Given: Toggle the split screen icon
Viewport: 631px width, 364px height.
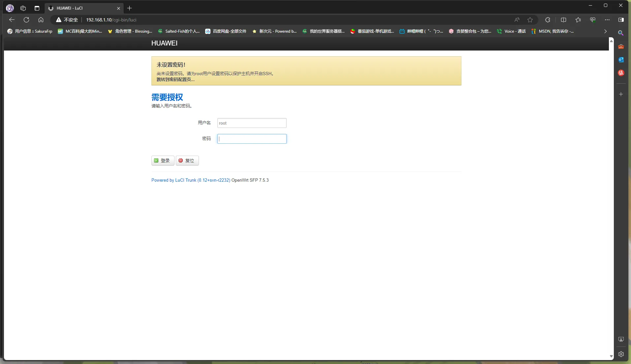Looking at the screenshot, I should pyautogui.click(x=563, y=20).
